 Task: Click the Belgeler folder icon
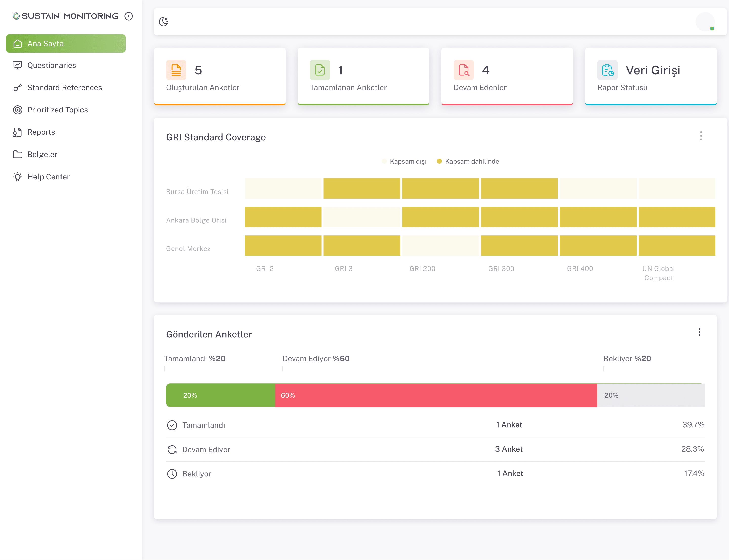click(x=18, y=154)
